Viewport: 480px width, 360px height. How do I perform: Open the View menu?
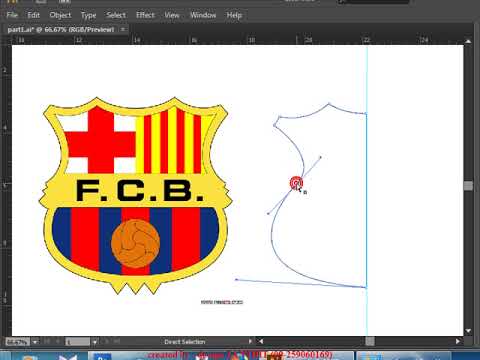(x=172, y=15)
